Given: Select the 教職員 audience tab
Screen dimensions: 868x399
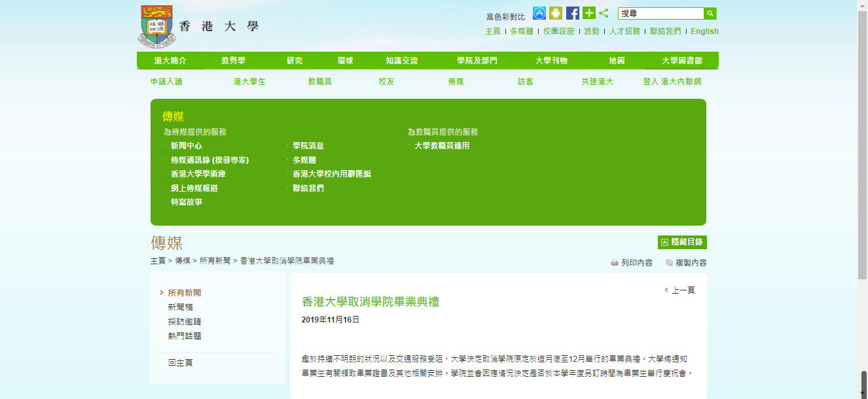Looking at the screenshot, I should point(320,82).
